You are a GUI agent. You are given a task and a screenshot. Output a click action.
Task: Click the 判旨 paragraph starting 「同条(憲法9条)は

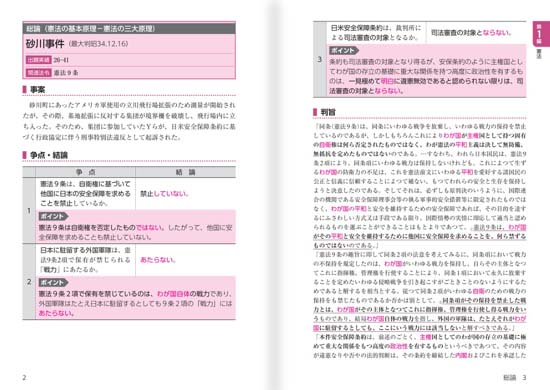420,186
